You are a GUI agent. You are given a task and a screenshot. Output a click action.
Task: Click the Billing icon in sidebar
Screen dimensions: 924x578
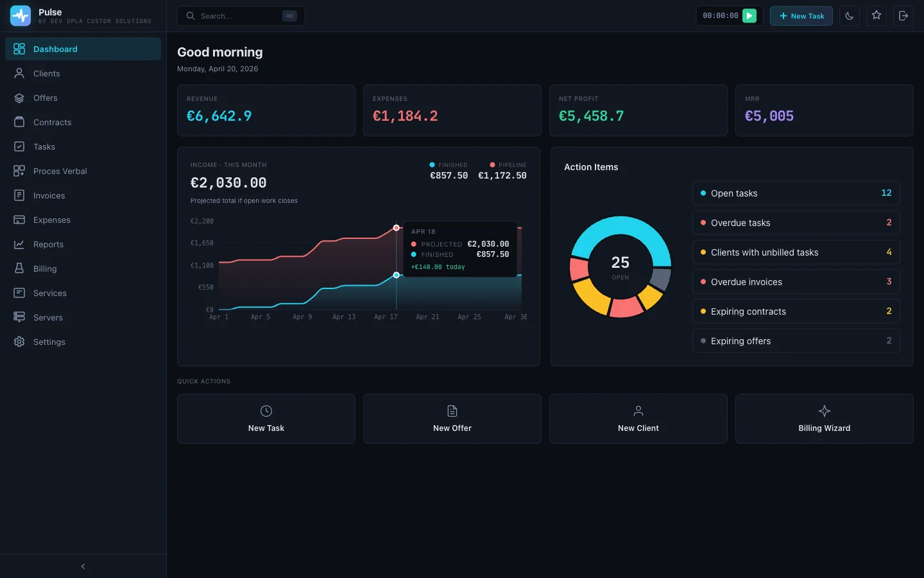(19, 268)
